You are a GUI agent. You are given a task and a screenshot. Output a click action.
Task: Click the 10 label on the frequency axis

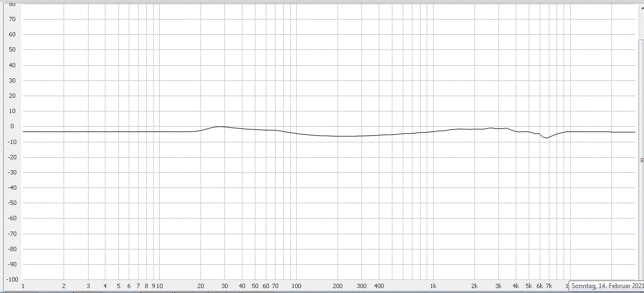(159, 286)
